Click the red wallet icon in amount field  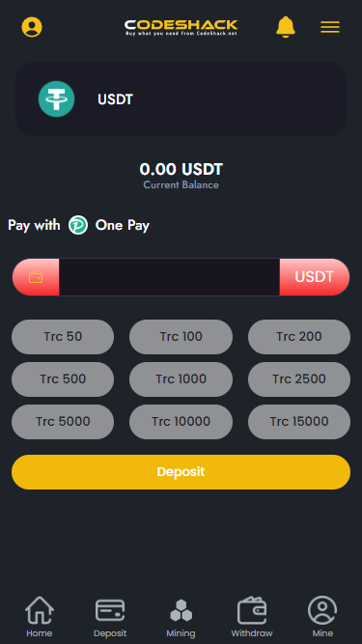point(36,277)
